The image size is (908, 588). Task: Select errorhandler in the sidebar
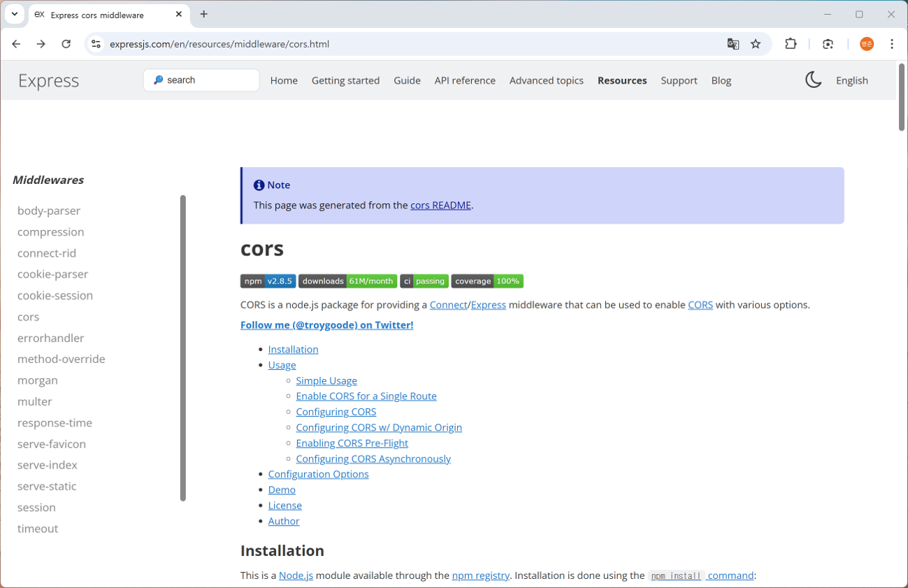click(50, 338)
